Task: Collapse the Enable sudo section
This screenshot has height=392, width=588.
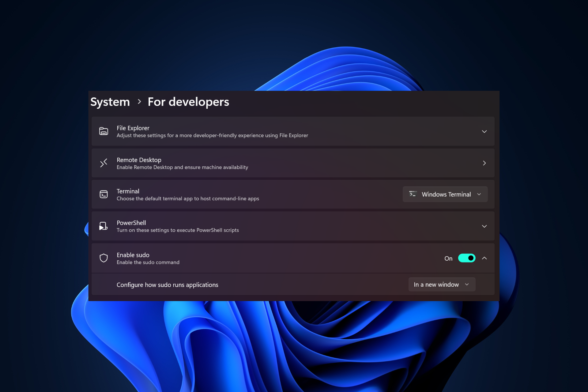Action: (x=484, y=258)
